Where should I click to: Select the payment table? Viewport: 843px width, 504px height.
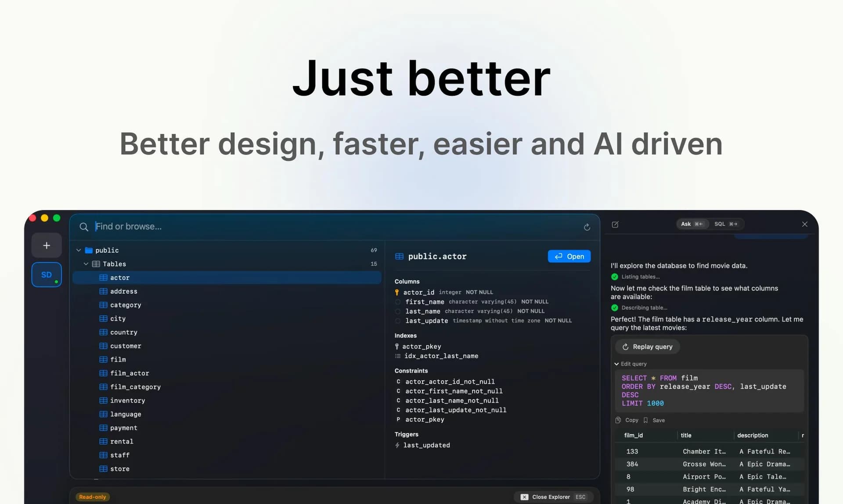[227, 428]
